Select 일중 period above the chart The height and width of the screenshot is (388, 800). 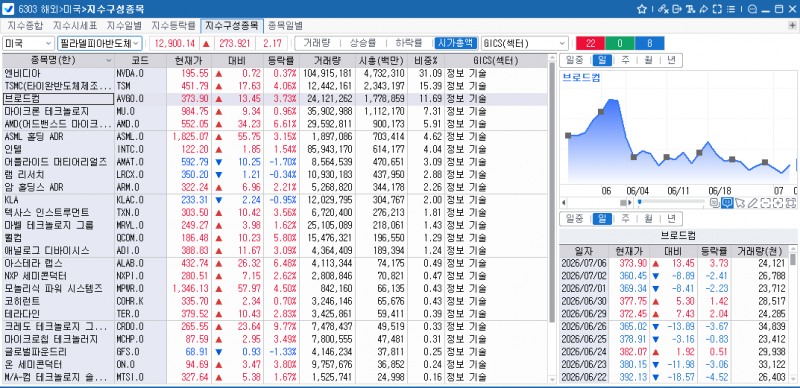click(x=574, y=60)
